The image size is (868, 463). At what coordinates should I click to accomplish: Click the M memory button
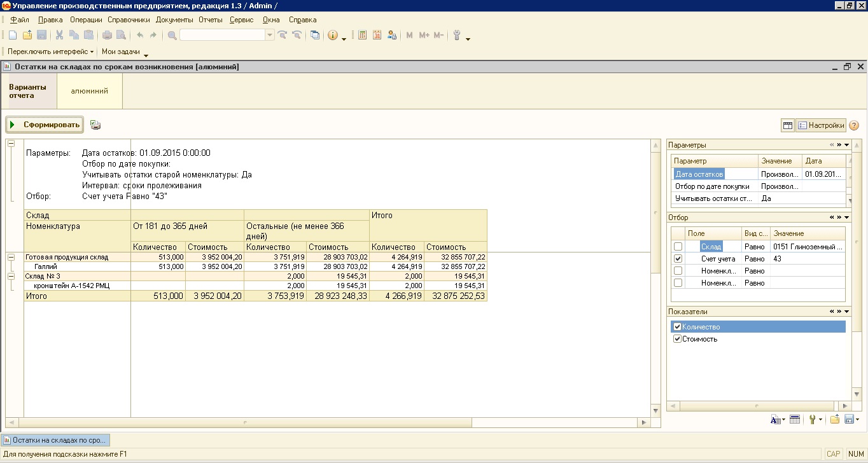[x=410, y=36]
